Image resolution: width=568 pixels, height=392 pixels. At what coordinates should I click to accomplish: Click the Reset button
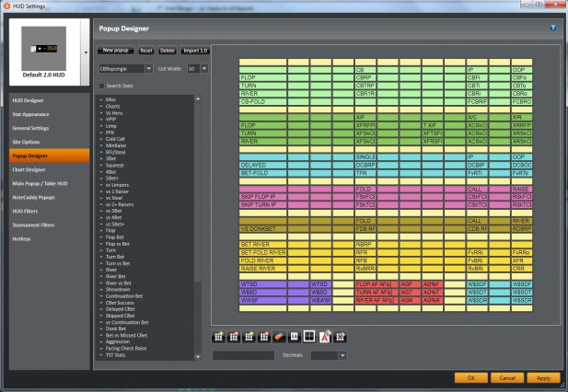point(146,51)
